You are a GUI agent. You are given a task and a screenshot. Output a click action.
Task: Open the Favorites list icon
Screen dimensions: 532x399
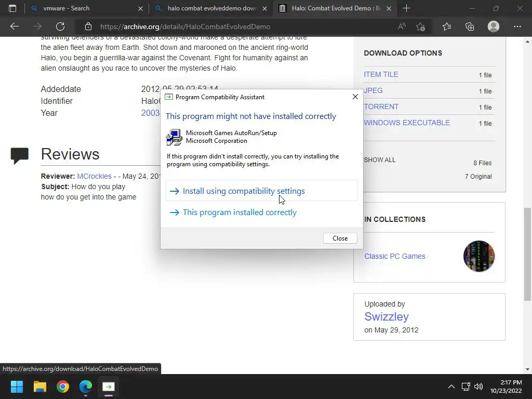click(447, 26)
